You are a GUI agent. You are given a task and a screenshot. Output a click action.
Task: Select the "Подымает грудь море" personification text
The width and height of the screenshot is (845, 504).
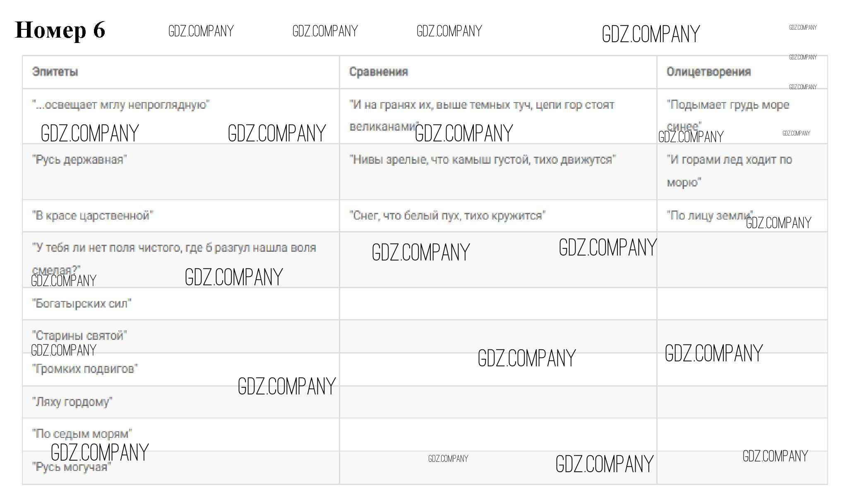[728, 105]
